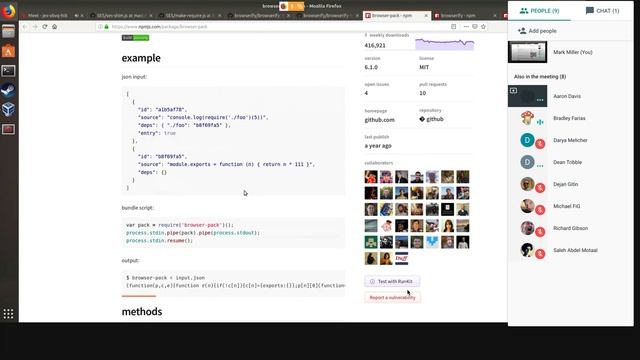640x360 pixels.
Task: Reload the npm page
Action: point(44,27)
